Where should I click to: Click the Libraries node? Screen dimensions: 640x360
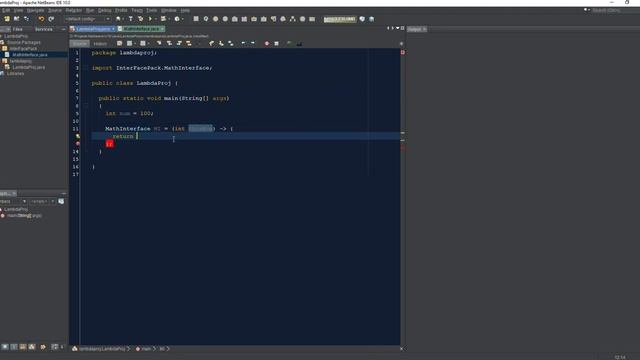coord(15,73)
